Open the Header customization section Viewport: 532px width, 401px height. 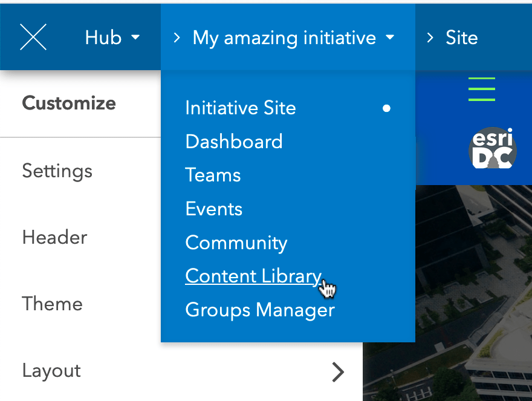(x=54, y=238)
